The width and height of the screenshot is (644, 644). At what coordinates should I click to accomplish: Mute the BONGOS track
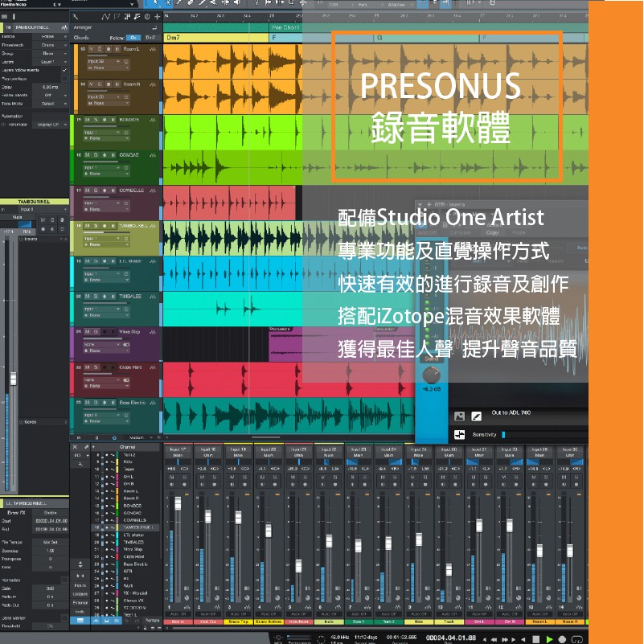(87, 120)
